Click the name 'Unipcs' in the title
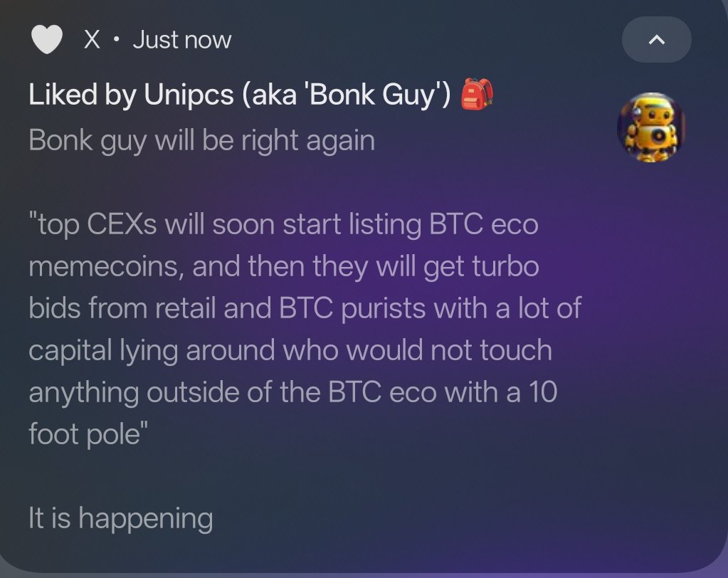The width and height of the screenshot is (728, 578). tap(189, 95)
